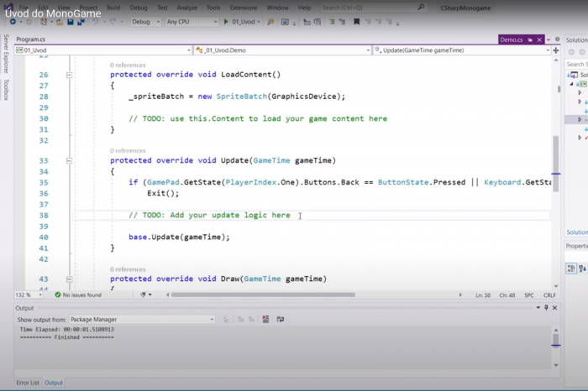Viewport: 588px width, 391px height.
Task: Collapse the Update method outline
Action: (69, 160)
